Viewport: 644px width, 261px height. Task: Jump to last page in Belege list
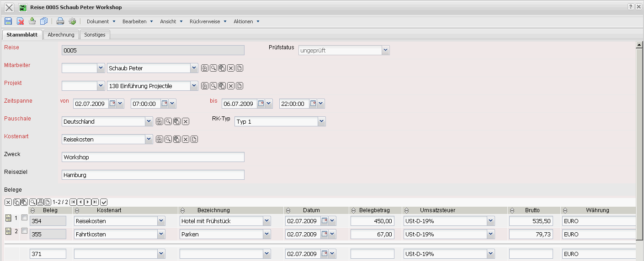pyautogui.click(x=95, y=202)
